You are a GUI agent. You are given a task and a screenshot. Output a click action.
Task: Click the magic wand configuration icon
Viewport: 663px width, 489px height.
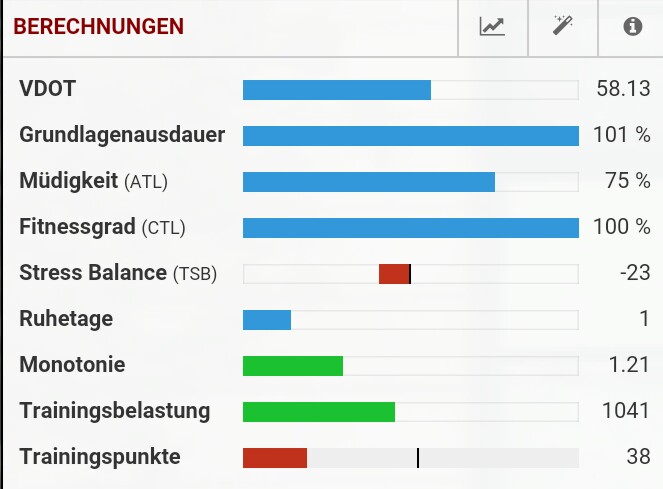click(x=562, y=27)
